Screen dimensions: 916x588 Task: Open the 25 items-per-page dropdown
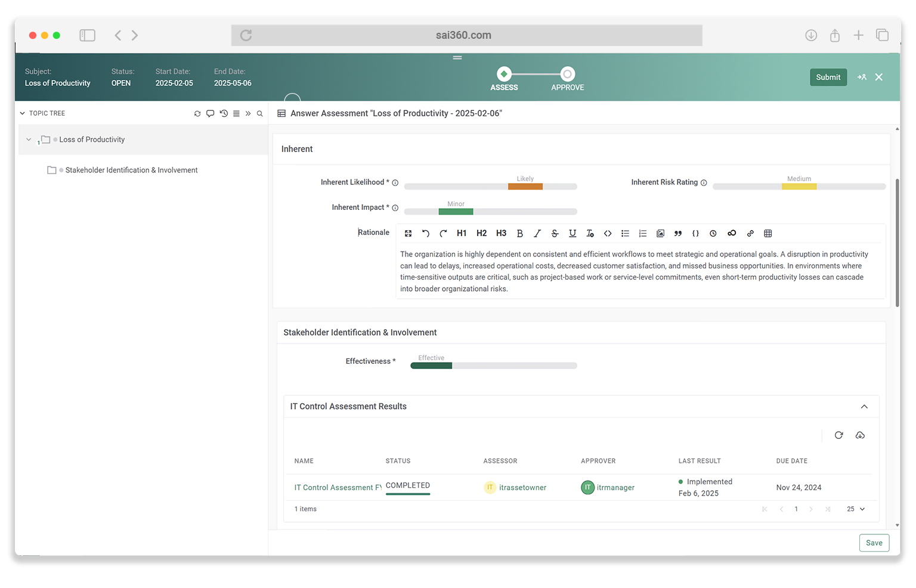tap(856, 509)
